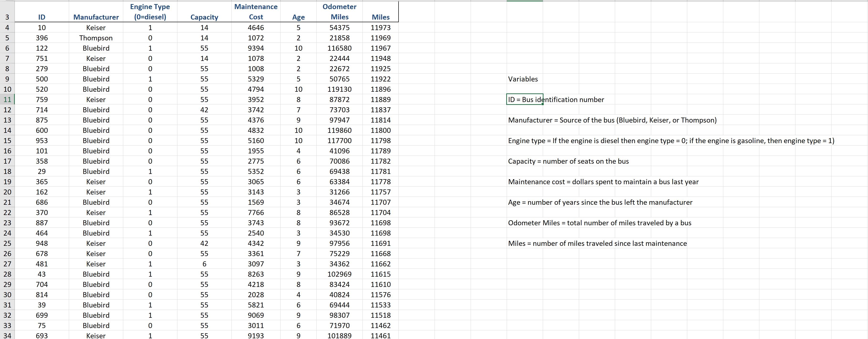
Task: Click the Thompson manufacturer cell in row 5
Action: 96,38
